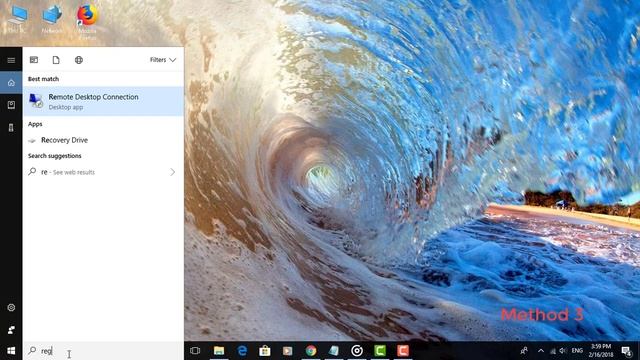Open network status in system tray
This screenshot has height=360, width=640.
pos(553,351)
